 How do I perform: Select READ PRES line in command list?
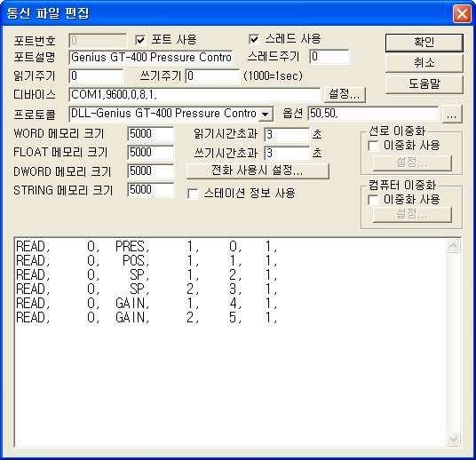(147, 247)
